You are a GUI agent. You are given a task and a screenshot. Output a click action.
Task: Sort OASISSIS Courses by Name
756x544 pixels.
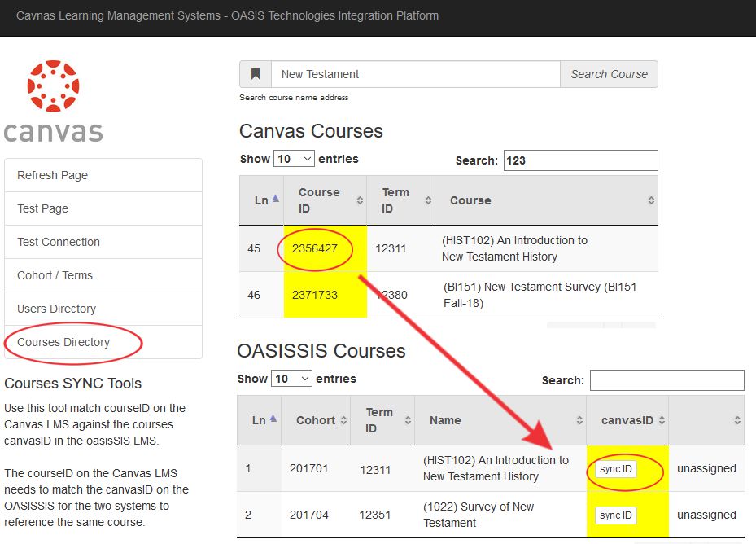click(x=500, y=420)
